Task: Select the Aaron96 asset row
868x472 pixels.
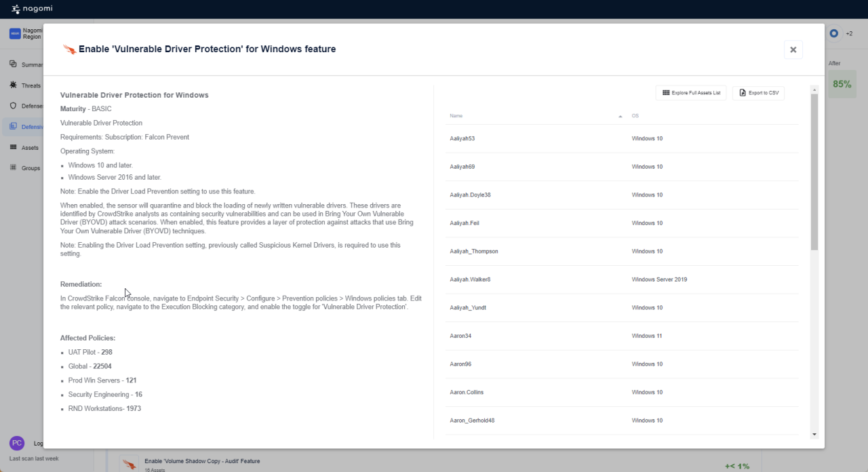Action: coord(622,364)
